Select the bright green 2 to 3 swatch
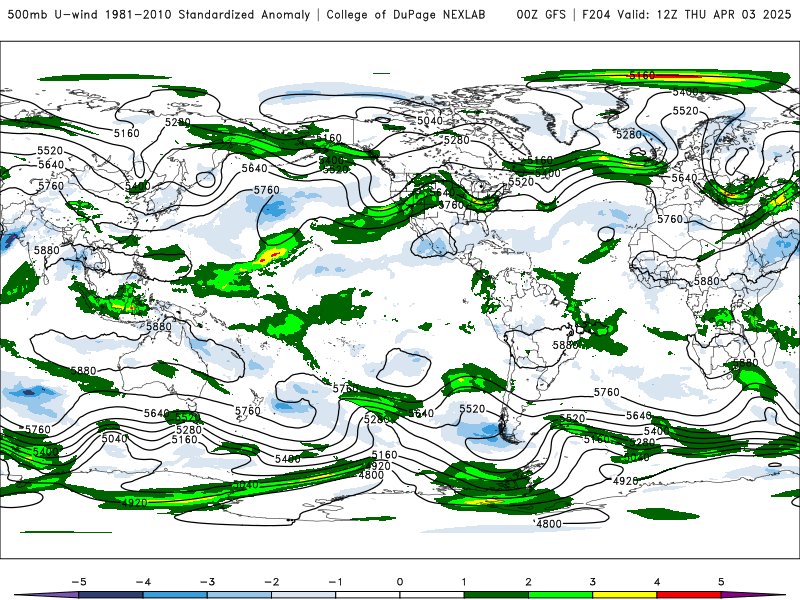Viewport: 800px width, 600px height. point(561,595)
